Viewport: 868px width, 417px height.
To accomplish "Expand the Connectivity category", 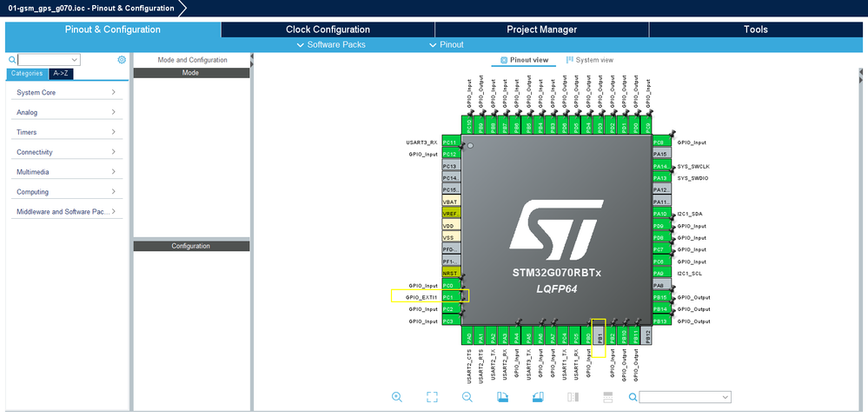I will point(66,152).
